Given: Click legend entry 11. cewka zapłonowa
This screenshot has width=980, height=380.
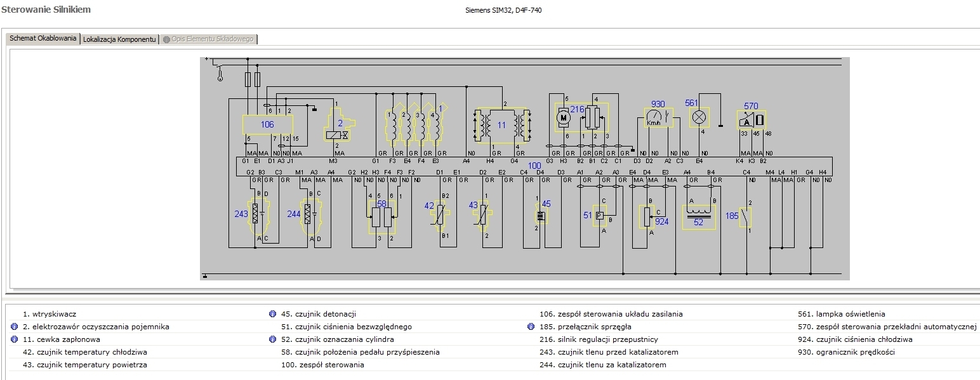Looking at the screenshot, I should 62,339.
